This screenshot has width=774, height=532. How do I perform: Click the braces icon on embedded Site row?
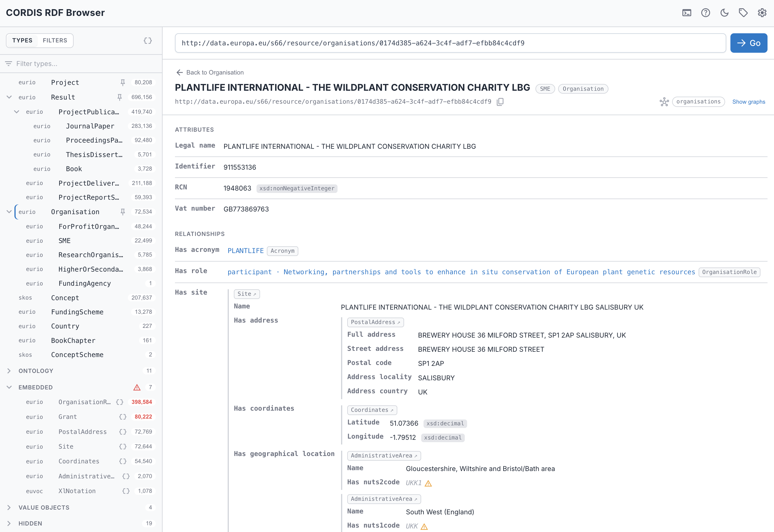click(x=123, y=446)
